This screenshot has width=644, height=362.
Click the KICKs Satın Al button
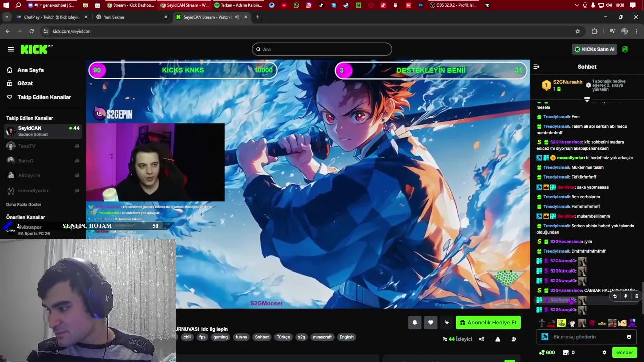[x=594, y=49]
